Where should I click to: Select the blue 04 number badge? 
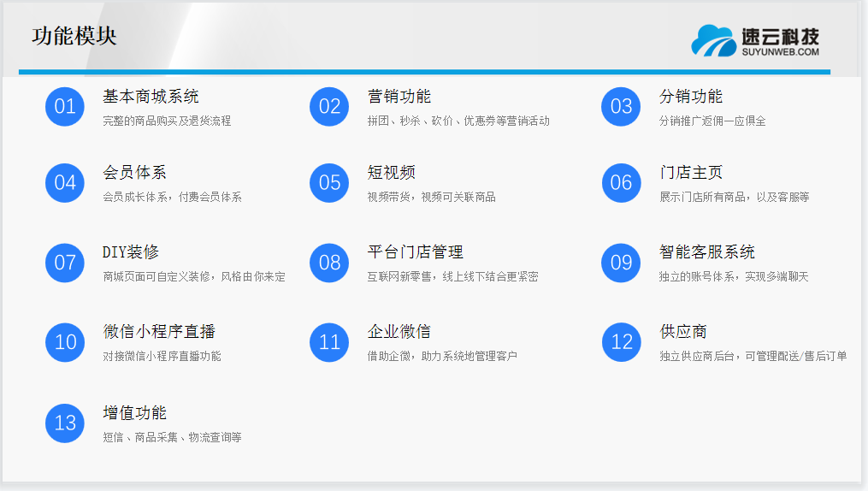pyautogui.click(x=65, y=183)
